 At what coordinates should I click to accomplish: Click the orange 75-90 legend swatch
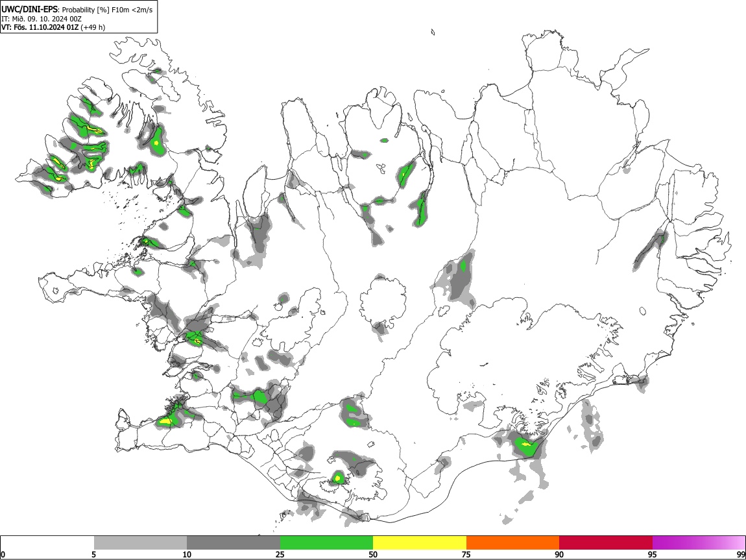coord(512,543)
